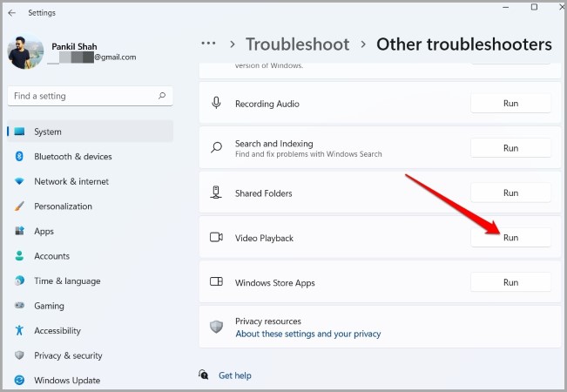Screen dimensions: 567x392
Task: Run the Recording Audio troubleshooter
Action: pyautogui.click(x=510, y=104)
